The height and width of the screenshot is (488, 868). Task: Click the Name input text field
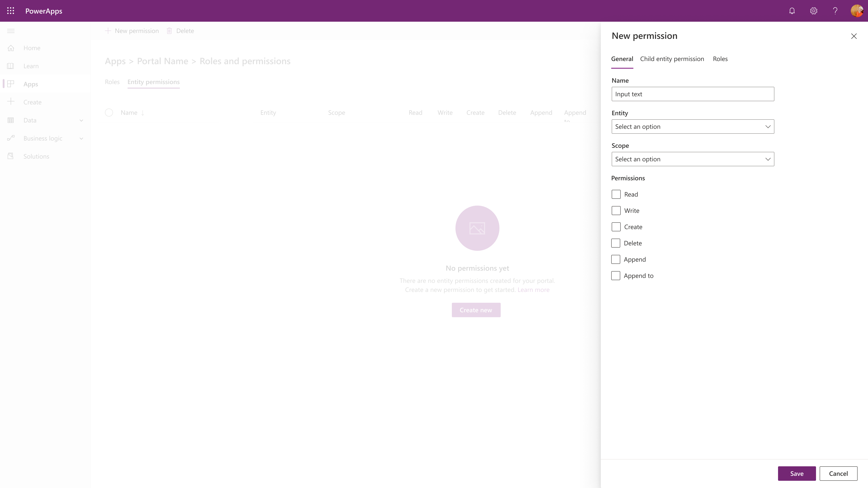pyautogui.click(x=693, y=94)
